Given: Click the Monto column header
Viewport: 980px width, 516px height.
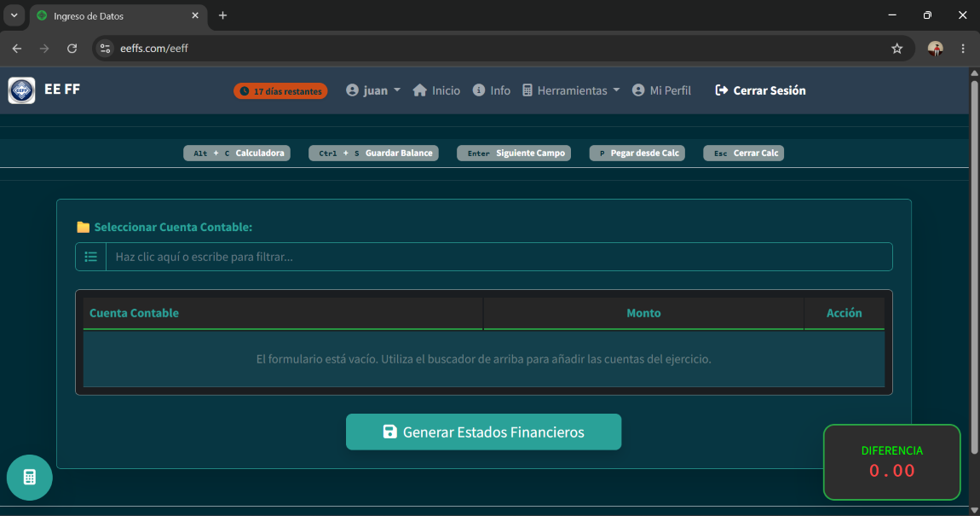Looking at the screenshot, I should [643, 313].
